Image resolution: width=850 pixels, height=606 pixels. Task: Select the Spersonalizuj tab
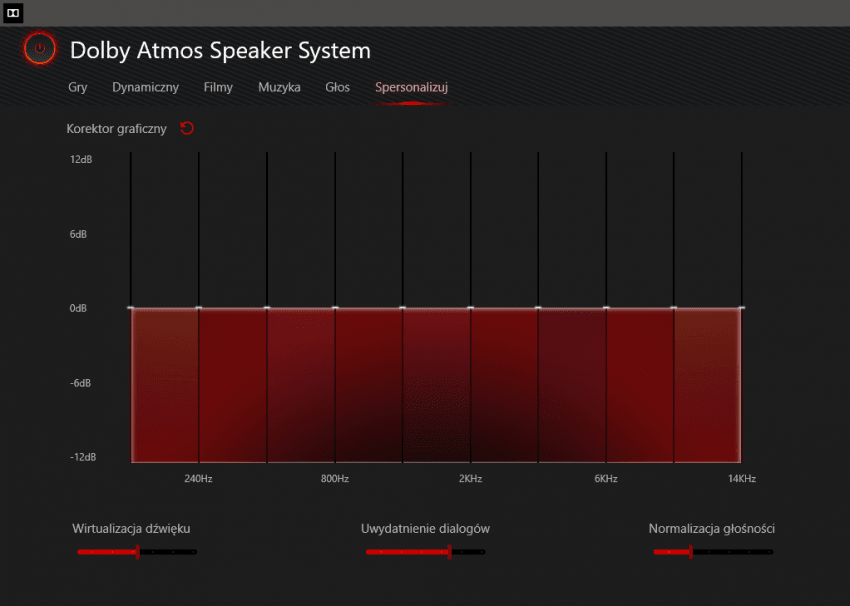(411, 87)
